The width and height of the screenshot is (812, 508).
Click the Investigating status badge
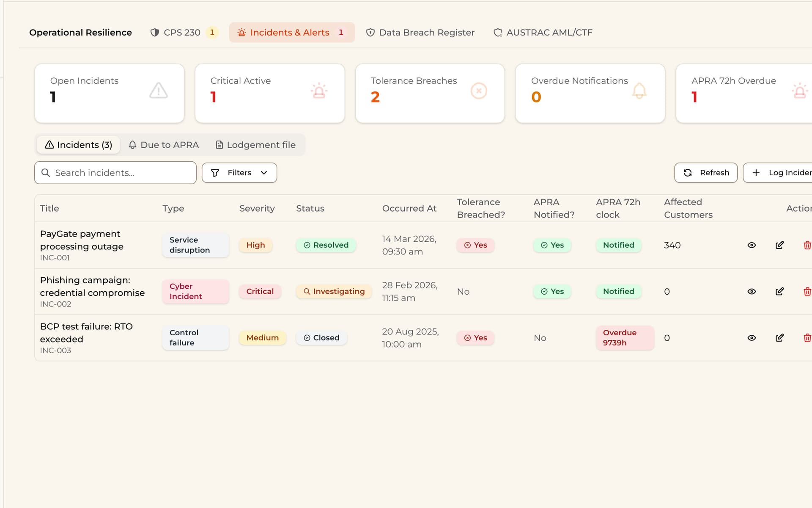tap(334, 291)
